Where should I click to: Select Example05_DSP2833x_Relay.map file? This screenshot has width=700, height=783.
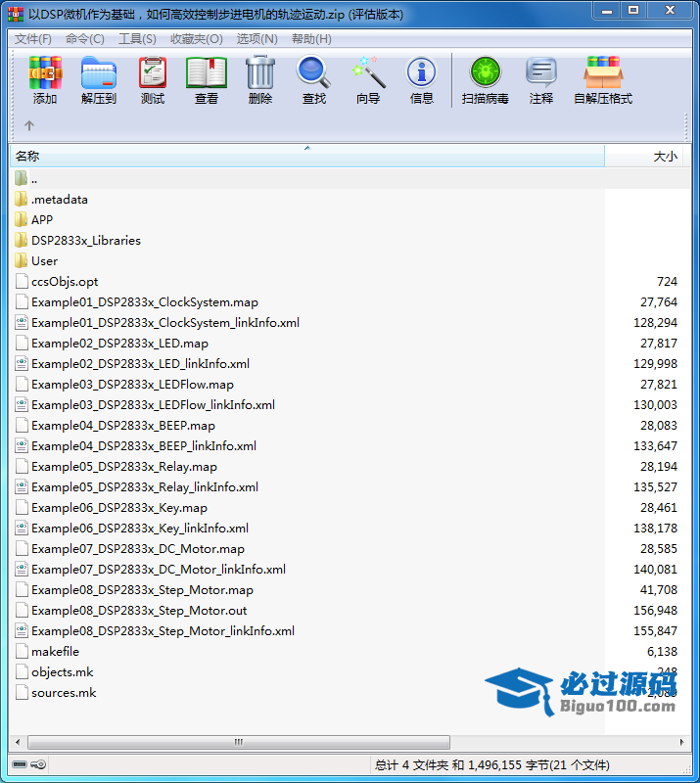124,467
